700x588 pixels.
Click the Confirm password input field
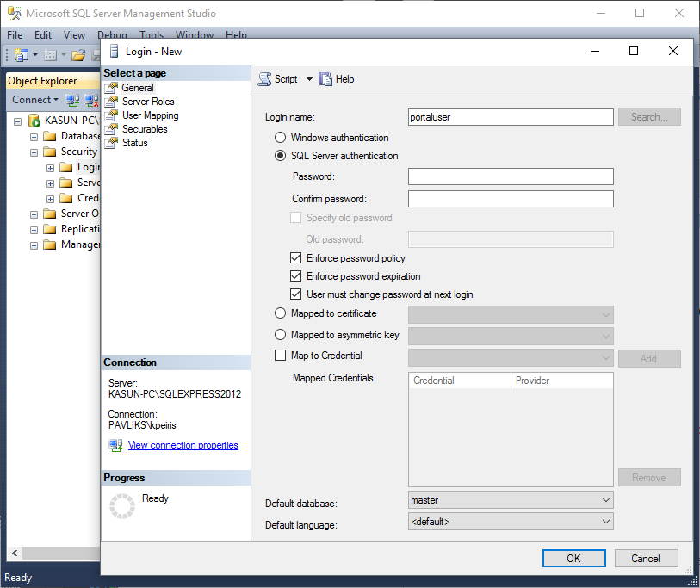[511, 199]
